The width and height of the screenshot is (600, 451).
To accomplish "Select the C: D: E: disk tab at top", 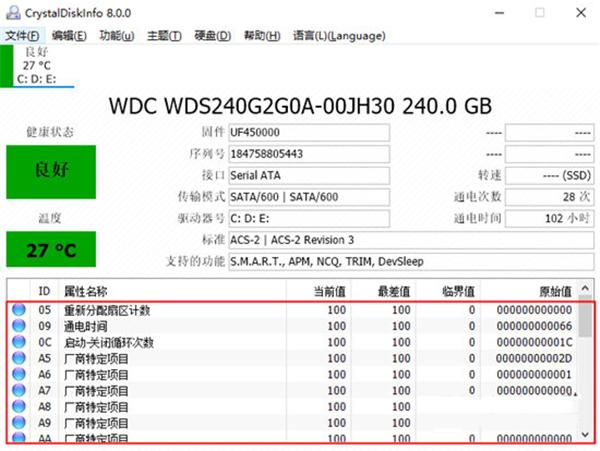I will 37,66.
